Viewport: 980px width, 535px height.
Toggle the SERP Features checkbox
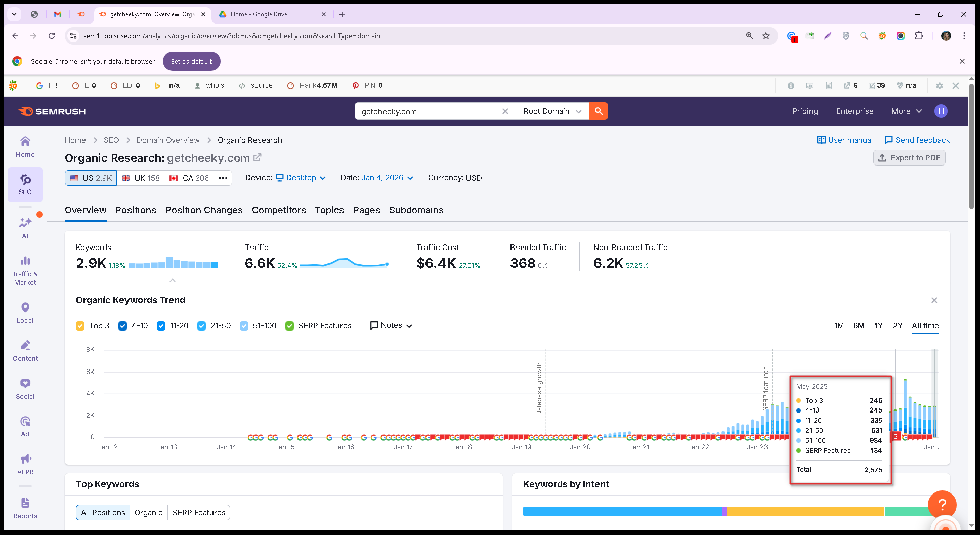289,326
